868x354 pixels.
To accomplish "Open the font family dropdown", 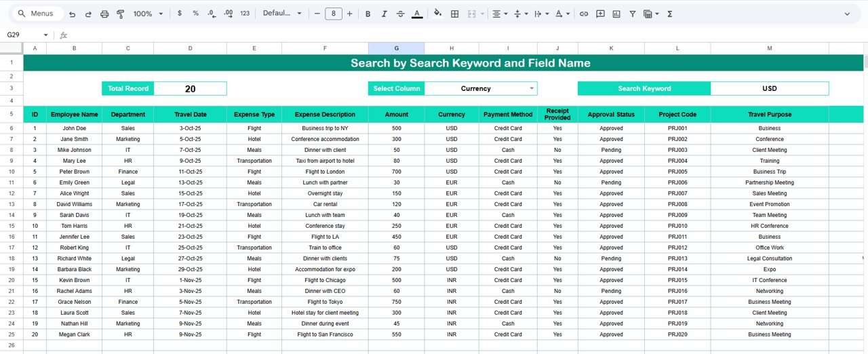I will [282, 14].
